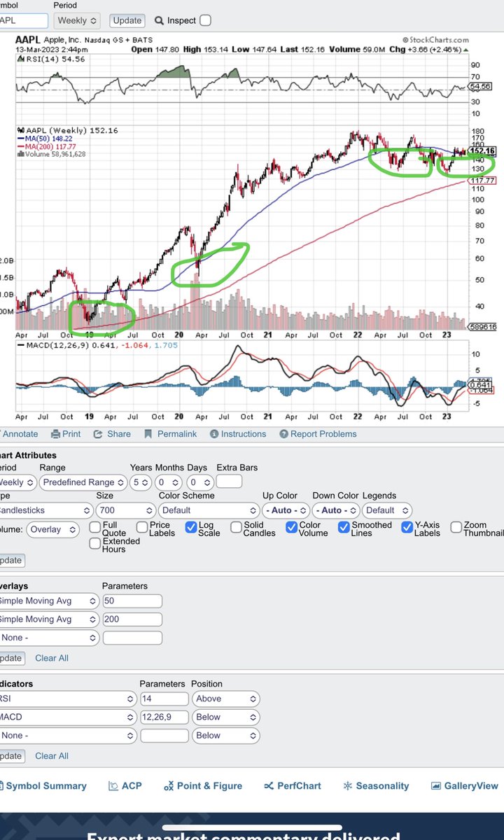Open the RSI indicator Position Above dropdown

pyautogui.click(x=226, y=699)
